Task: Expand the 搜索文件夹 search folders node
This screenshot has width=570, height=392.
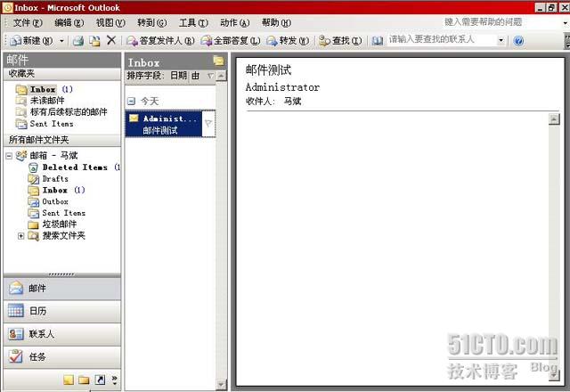Action: (x=20, y=236)
